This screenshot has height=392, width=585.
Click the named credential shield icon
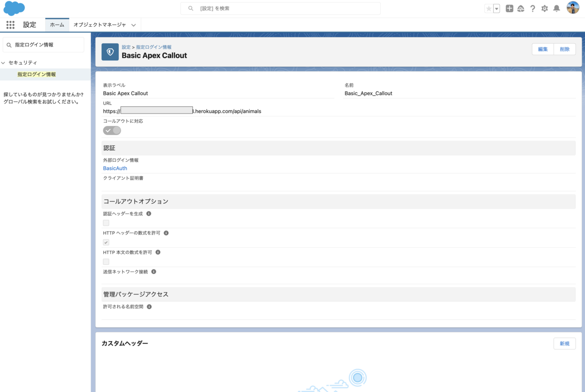[110, 52]
